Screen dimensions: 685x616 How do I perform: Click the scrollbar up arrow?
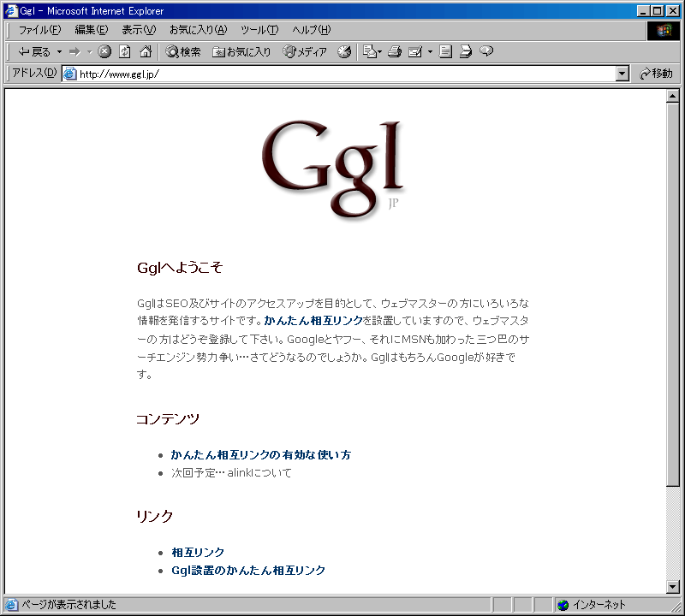click(x=673, y=96)
